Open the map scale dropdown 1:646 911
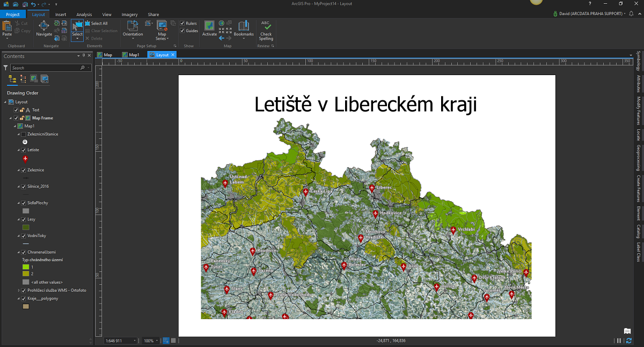This screenshot has width=644, height=347. (x=120, y=341)
